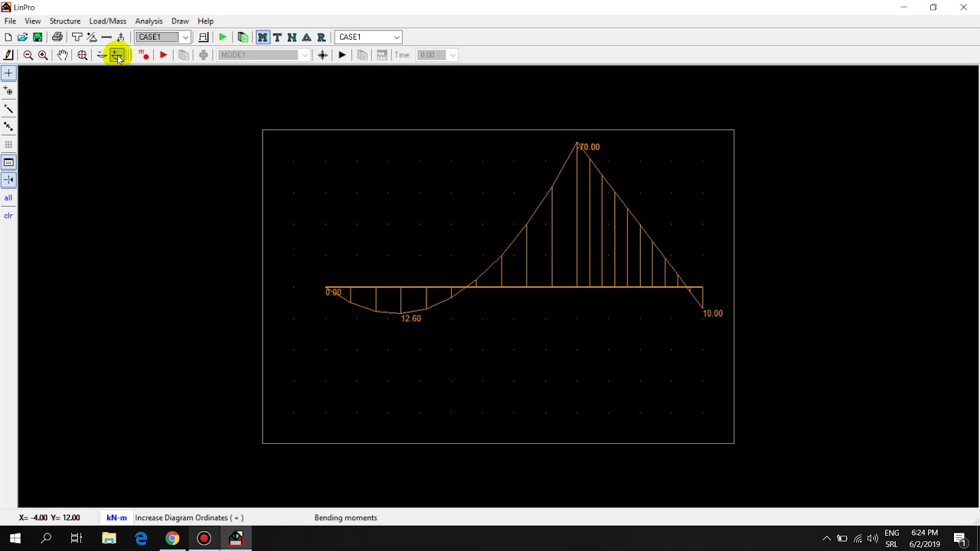
Task: Click the -70.00 moment value label
Action: (588, 147)
